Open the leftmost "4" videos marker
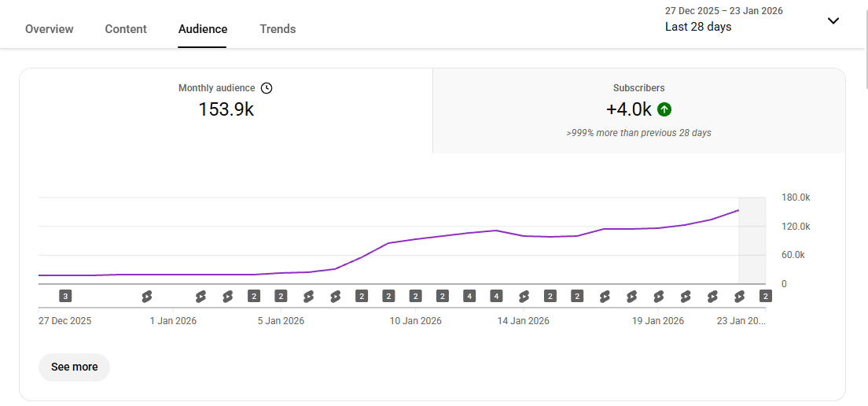 tap(469, 296)
